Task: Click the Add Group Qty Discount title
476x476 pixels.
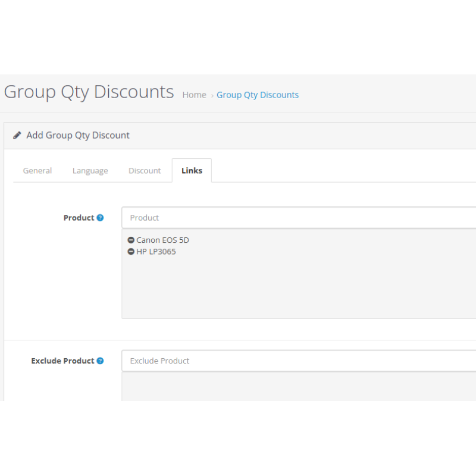Action: pos(78,136)
